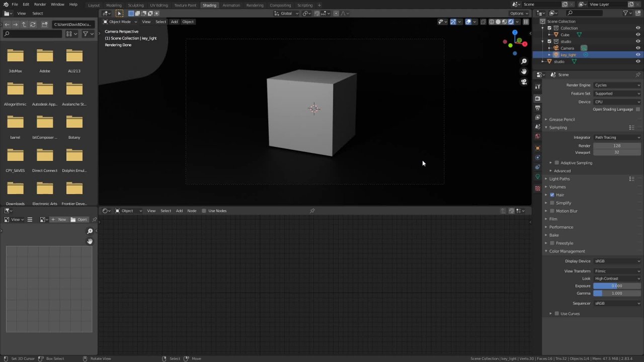Expand the Light Paths panel

click(559, 178)
